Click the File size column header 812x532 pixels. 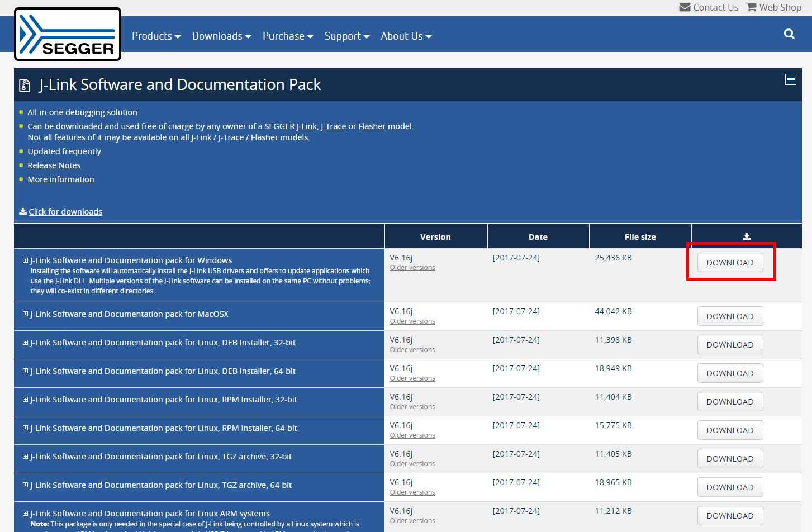[640, 237]
